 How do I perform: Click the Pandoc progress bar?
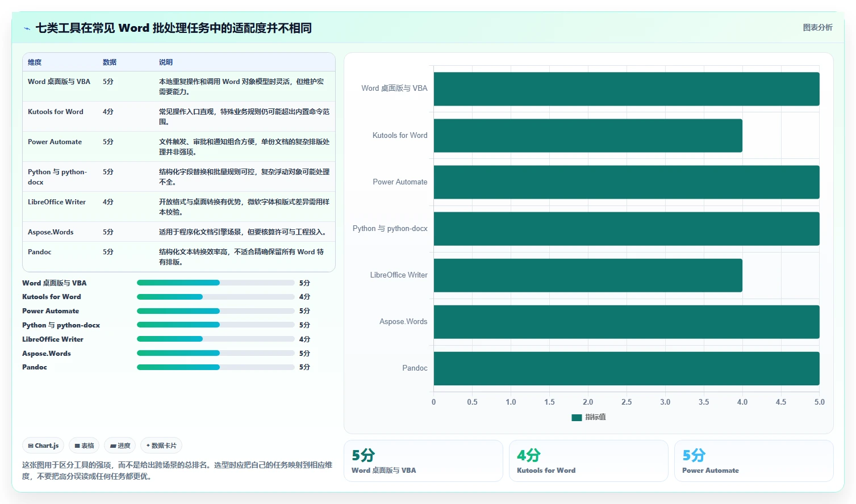(216, 367)
